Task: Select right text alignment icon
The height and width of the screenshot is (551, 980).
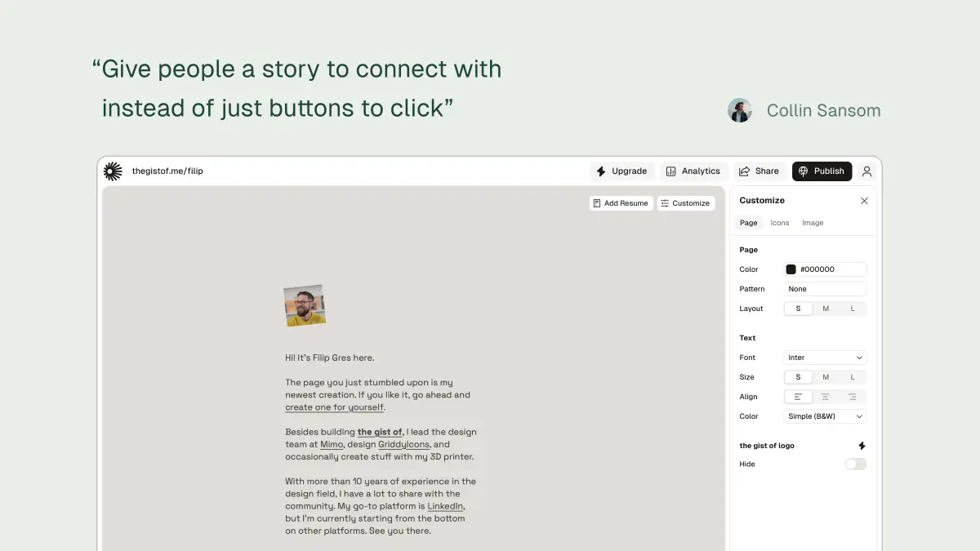Action: pos(853,397)
